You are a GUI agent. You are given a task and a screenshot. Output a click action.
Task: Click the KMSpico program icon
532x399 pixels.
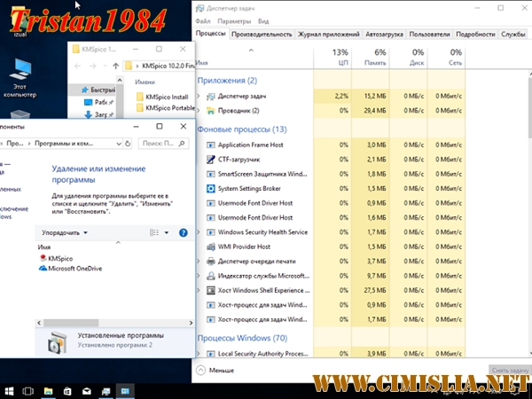pyautogui.click(x=43, y=258)
